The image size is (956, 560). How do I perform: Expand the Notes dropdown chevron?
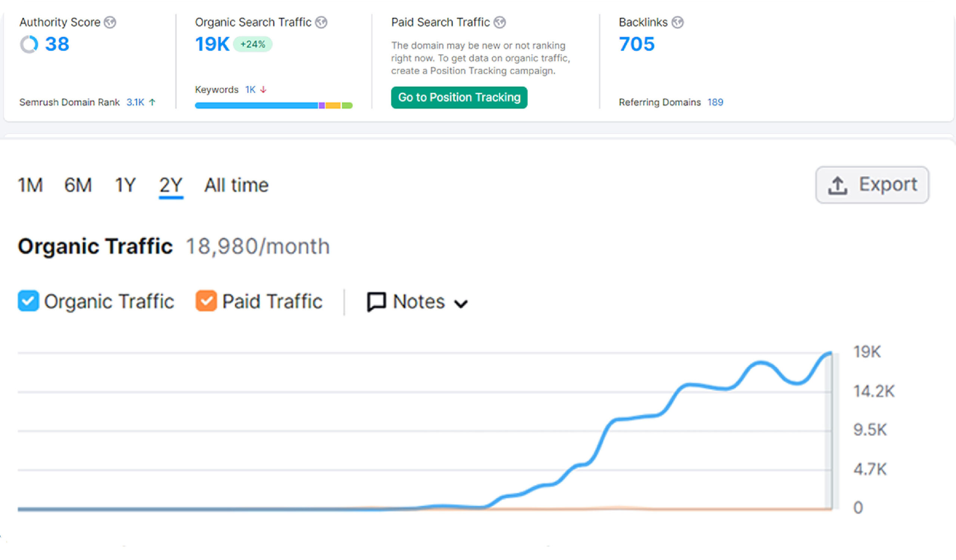[461, 304]
